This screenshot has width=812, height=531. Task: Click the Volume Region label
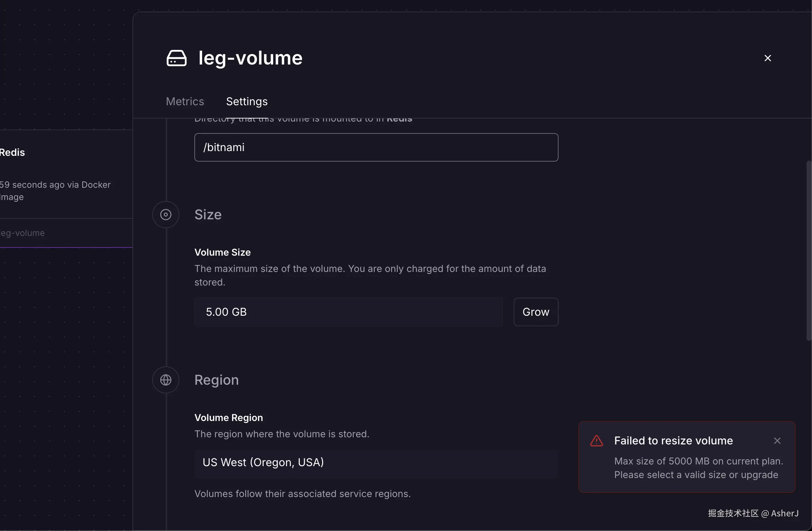coord(229,418)
